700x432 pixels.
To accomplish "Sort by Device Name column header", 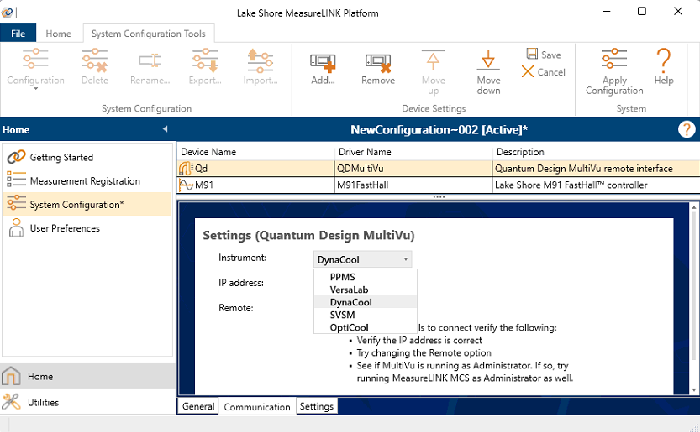I will 256,152.
